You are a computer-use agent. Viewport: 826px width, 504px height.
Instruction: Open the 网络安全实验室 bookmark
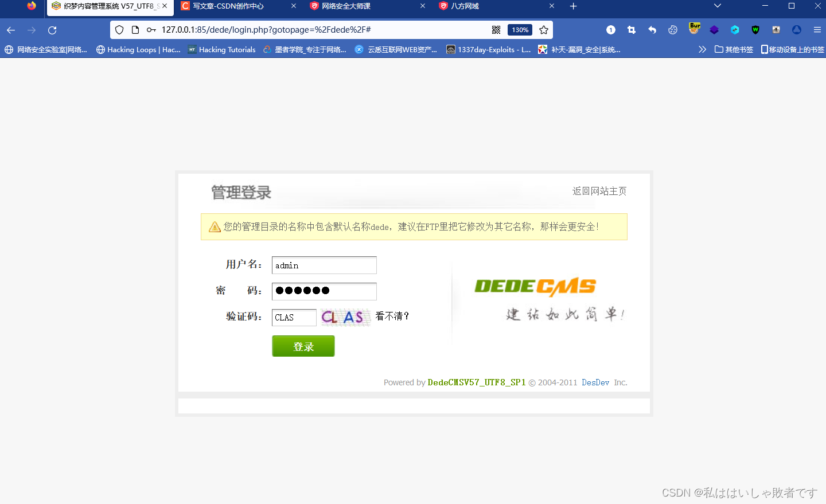point(46,49)
